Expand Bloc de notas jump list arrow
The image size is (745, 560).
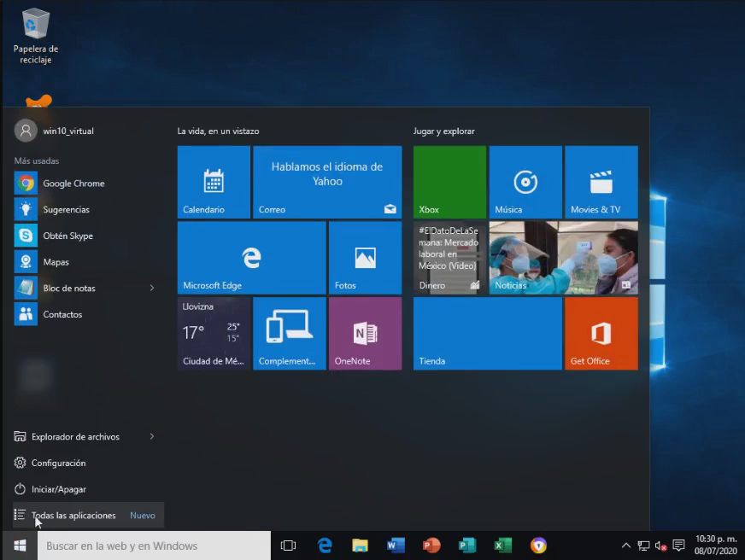[x=152, y=289]
